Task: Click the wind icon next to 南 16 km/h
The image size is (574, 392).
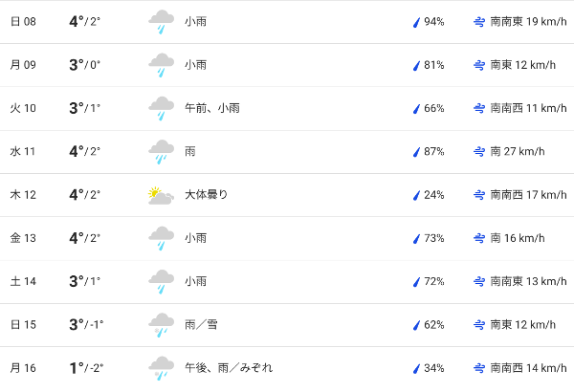Action: (478, 238)
